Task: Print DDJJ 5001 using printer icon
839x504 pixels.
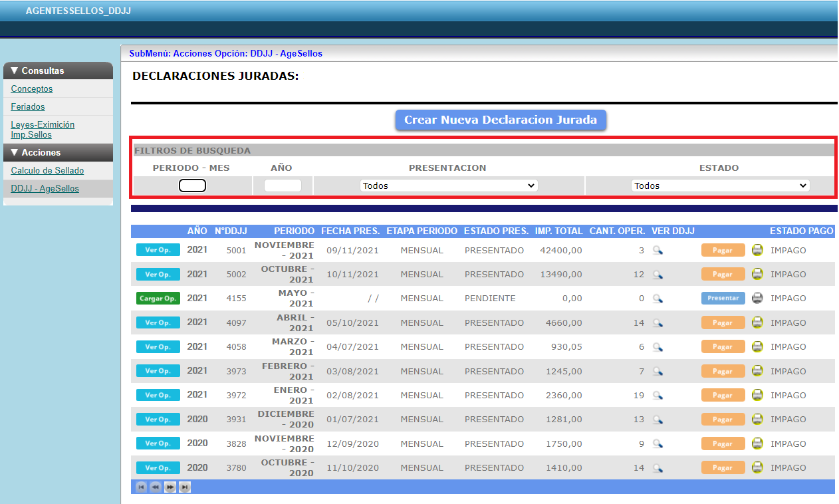Action: [757, 250]
